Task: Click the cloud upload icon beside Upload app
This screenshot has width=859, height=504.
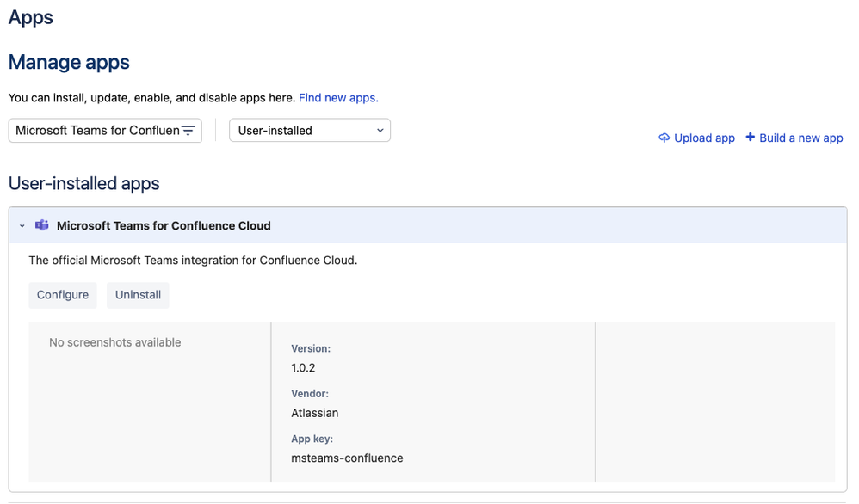Action: (x=664, y=138)
